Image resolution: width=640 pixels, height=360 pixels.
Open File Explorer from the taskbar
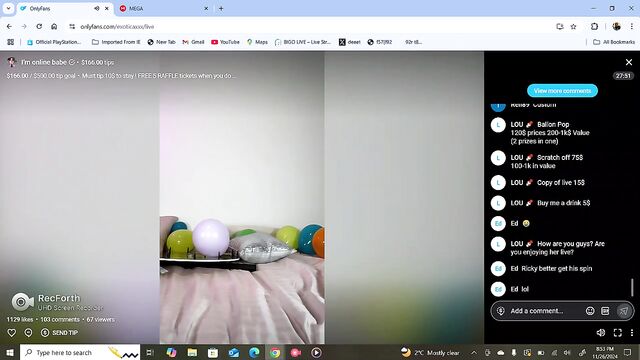tap(192, 352)
